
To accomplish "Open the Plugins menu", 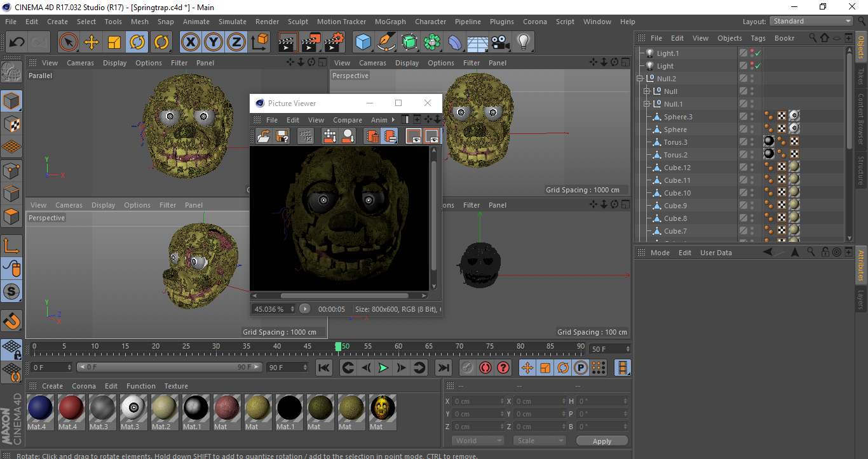I will click(x=501, y=22).
